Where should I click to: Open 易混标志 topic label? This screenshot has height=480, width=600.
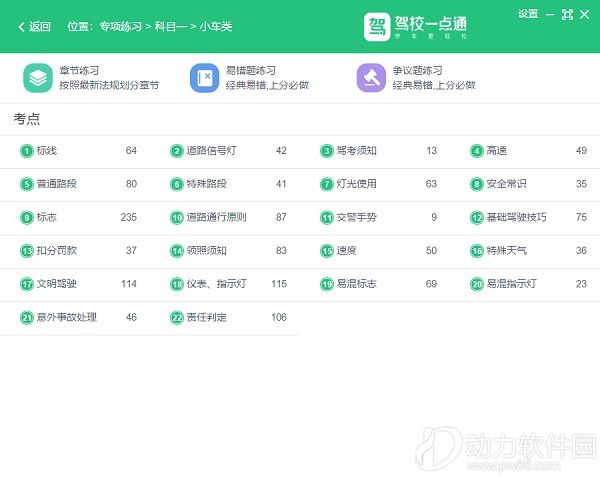[x=357, y=284]
